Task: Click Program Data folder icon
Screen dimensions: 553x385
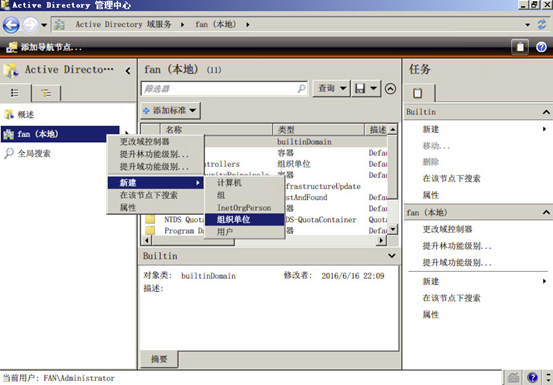Action: pyautogui.click(x=150, y=231)
